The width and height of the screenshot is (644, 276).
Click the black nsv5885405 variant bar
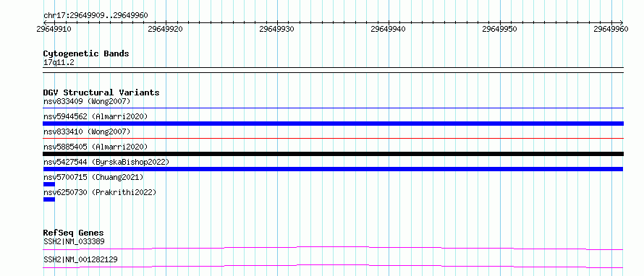point(333,154)
